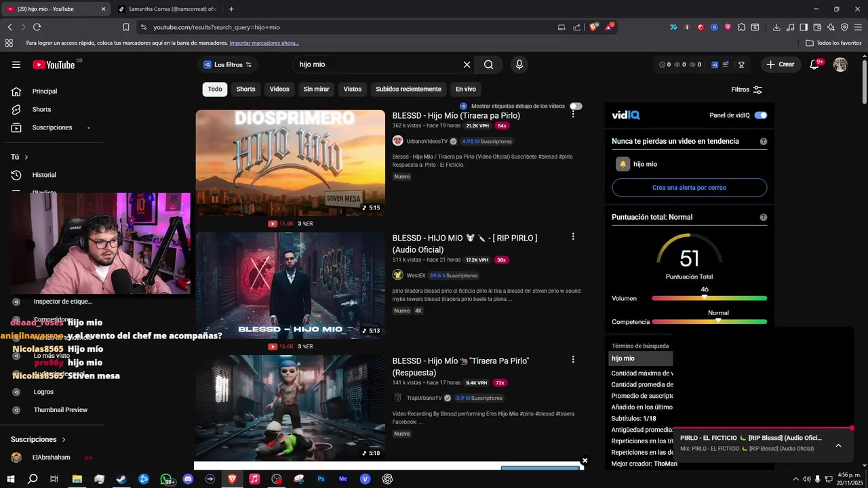
Task: Select the En vivo filter chip
Action: pos(466,89)
